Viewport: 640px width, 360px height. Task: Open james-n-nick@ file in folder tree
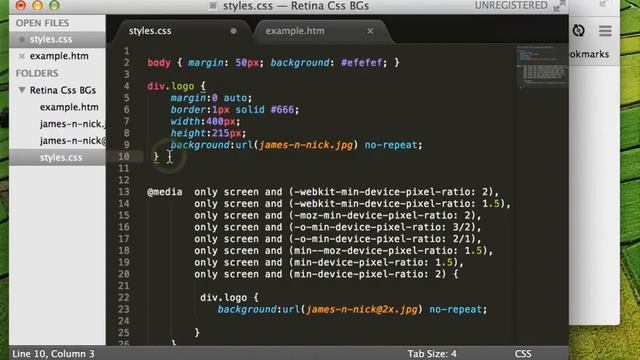73,140
